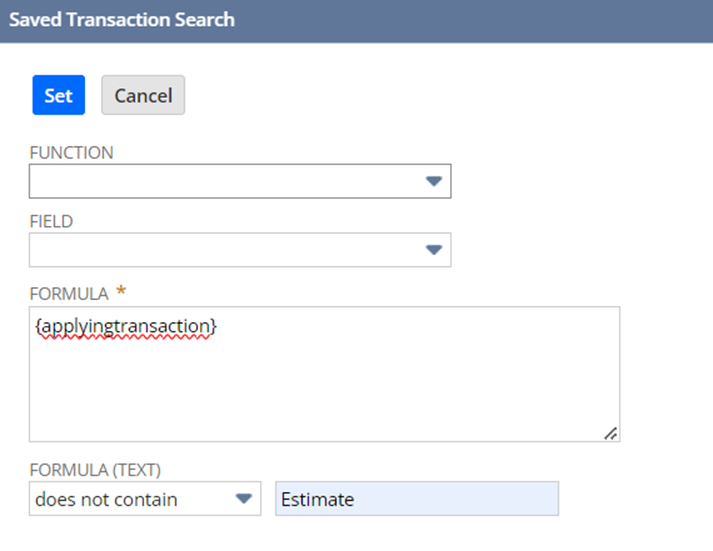Click the FIELD label text
This screenshot has height=551, width=713.
pyautogui.click(x=51, y=222)
